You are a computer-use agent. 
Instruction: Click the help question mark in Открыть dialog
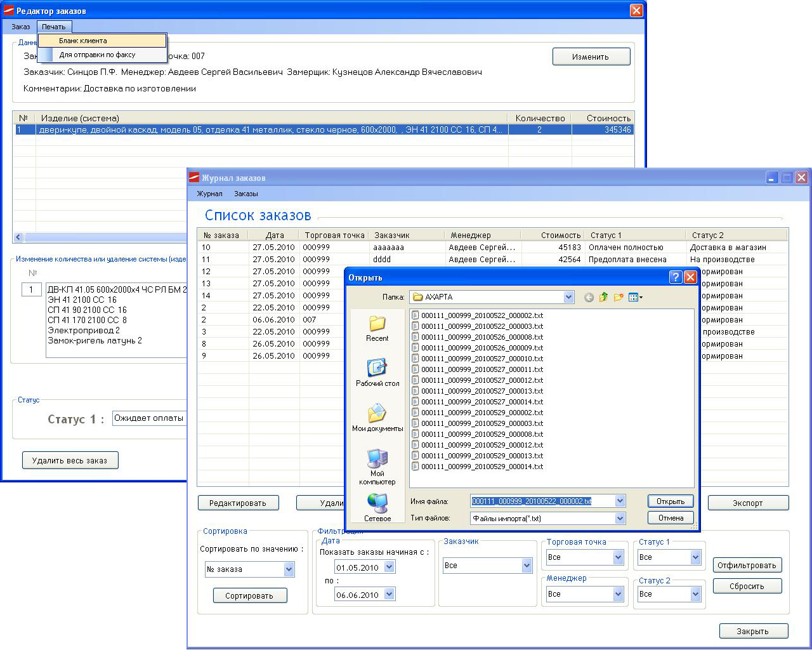(x=676, y=277)
